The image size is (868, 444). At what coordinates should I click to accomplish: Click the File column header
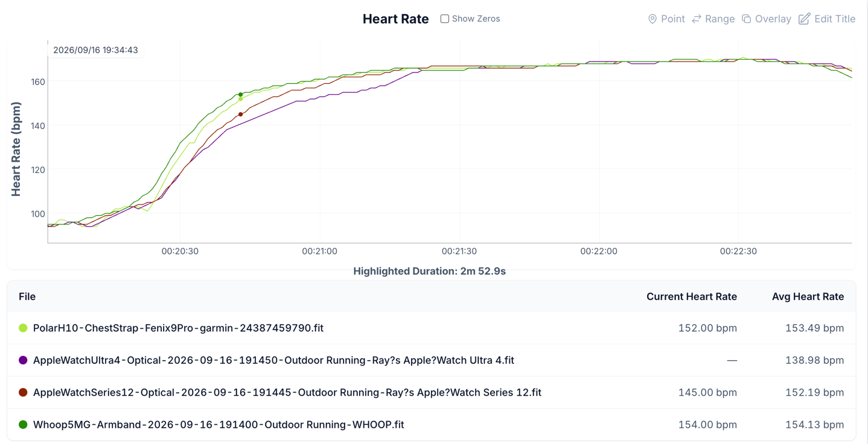(x=27, y=296)
